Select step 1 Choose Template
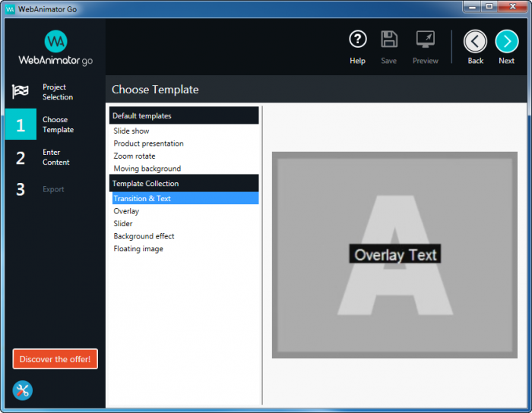The height and width of the screenshot is (413, 532). 53,125
